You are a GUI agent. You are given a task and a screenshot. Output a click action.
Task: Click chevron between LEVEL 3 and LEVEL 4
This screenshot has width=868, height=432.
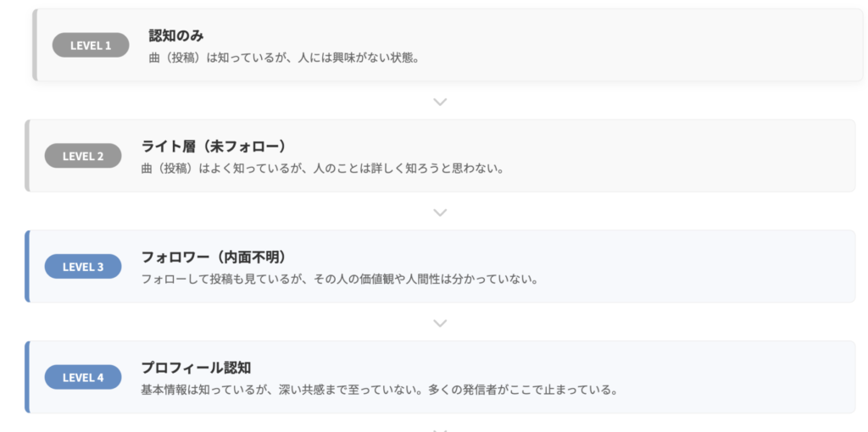coord(440,323)
